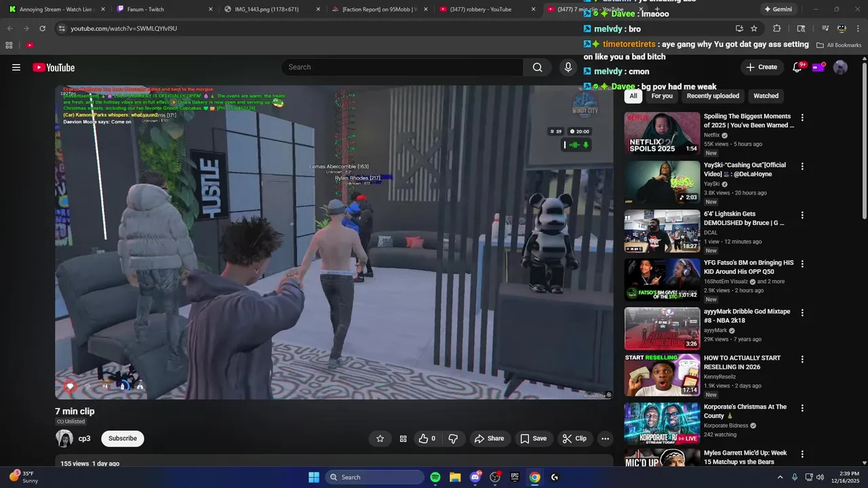This screenshot has height=488, width=868.
Task: Click the star icon beside the like button
Action: [x=380, y=439]
